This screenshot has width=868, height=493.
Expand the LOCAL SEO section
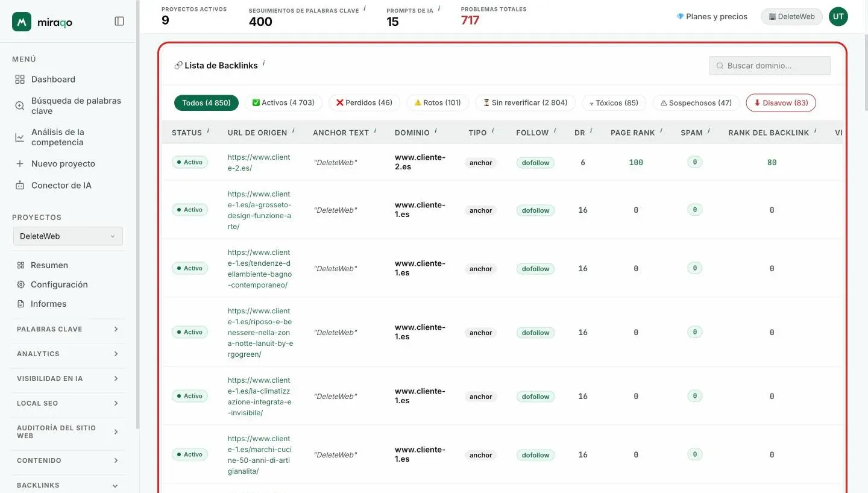point(69,403)
